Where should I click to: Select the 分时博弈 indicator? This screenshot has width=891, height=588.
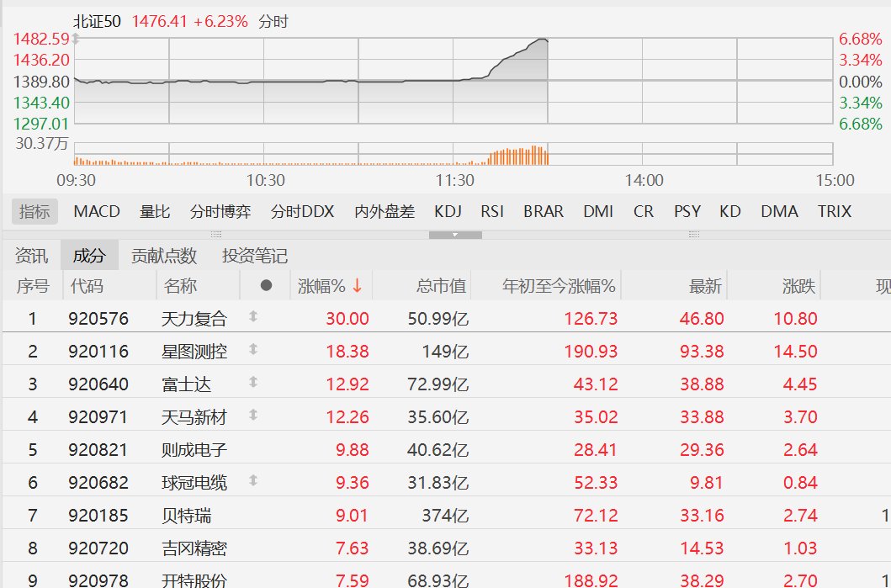coord(220,211)
